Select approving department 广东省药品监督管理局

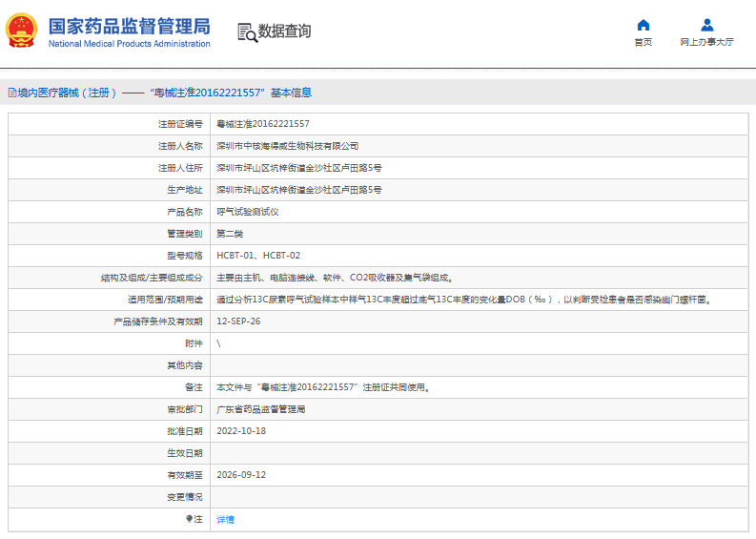click(x=260, y=409)
